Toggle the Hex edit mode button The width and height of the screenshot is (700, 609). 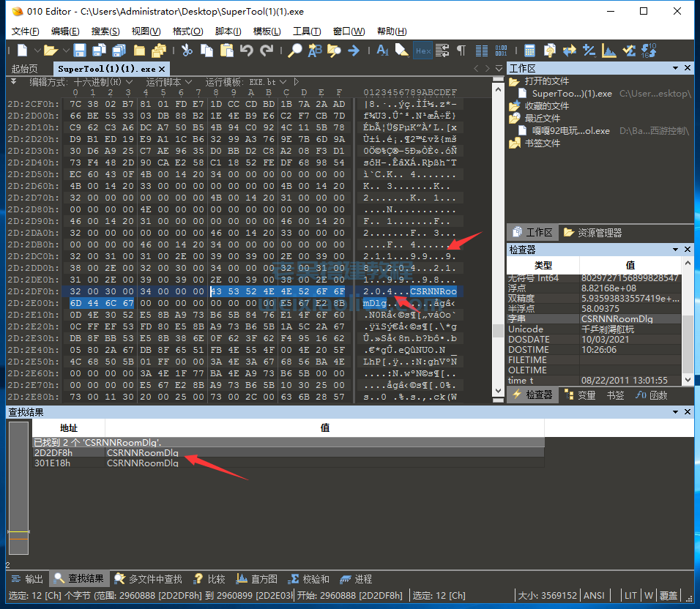[x=422, y=51]
